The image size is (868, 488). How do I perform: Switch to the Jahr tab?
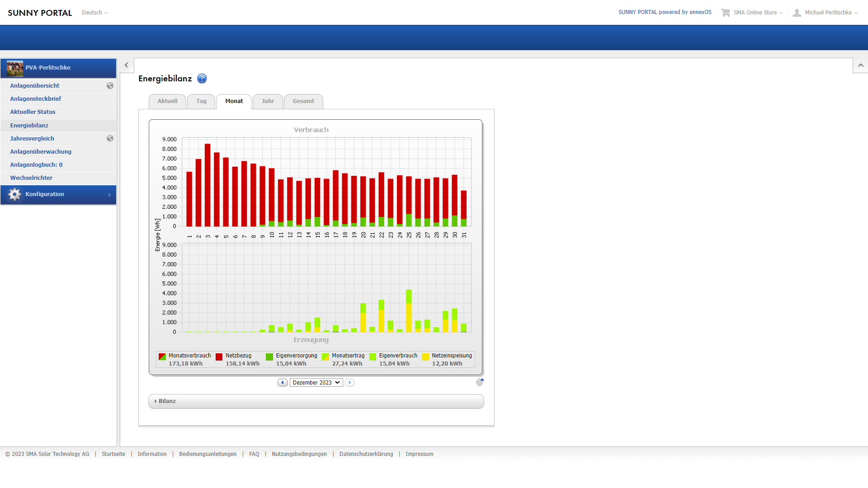(268, 101)
